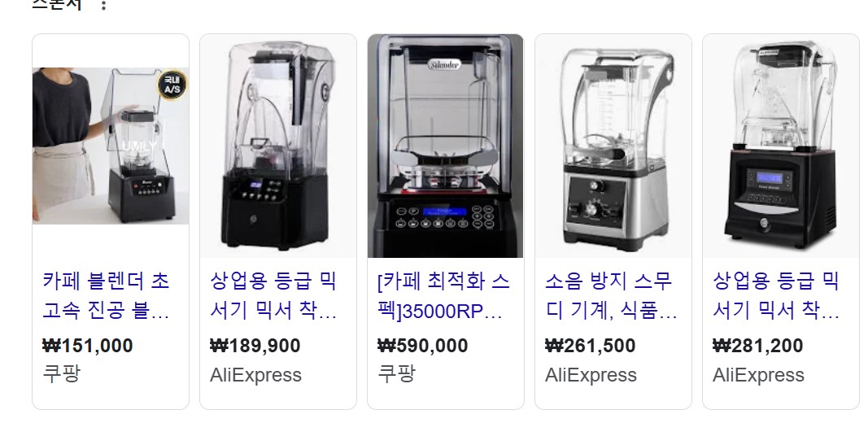Image resolution: width=868 pixels, height=423 pixels.
Task: Click the ₩281,200 price
Action: 758,346
